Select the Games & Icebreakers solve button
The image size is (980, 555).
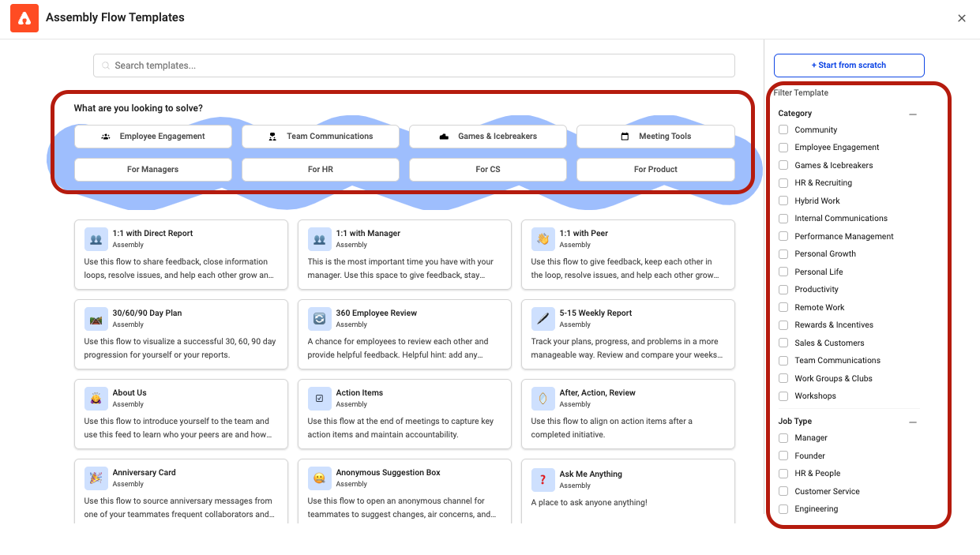pos(488,137)
